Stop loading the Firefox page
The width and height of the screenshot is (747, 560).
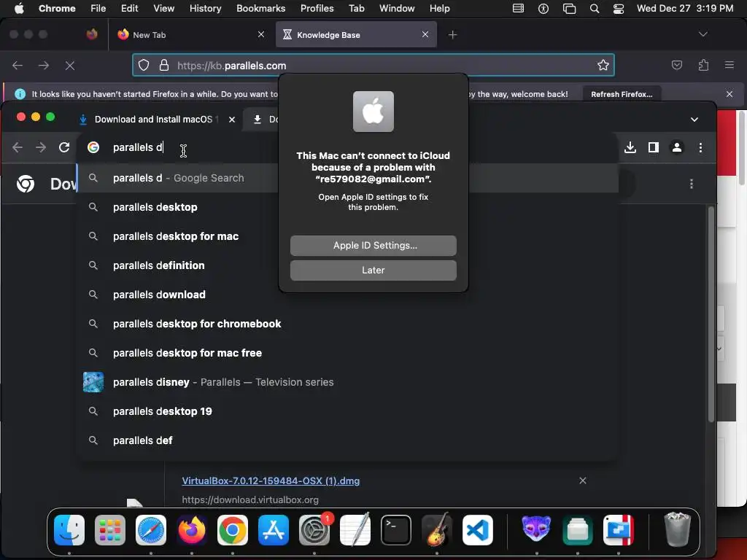point(70,65)
